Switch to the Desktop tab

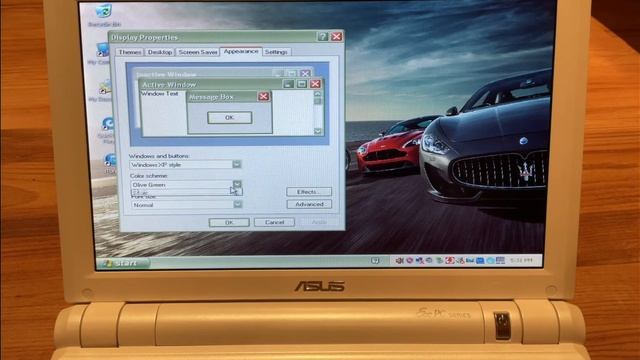[x=160, y=52]
